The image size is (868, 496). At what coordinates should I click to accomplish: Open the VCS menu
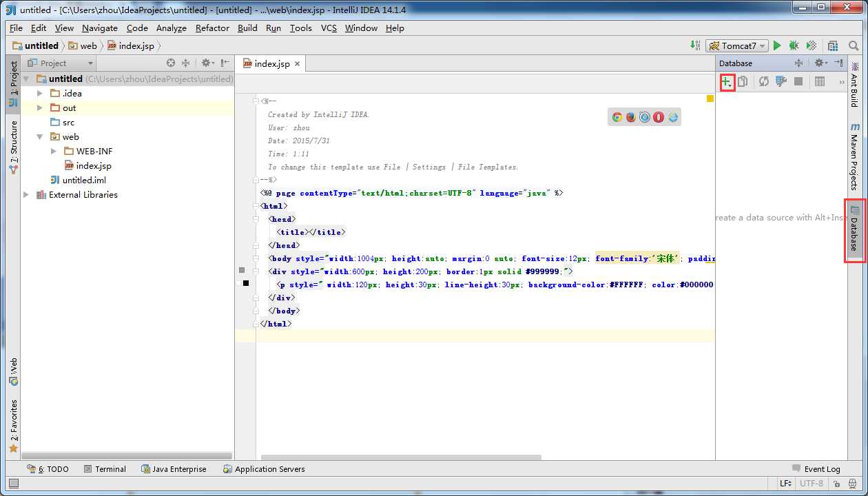[x=329, y=28]
